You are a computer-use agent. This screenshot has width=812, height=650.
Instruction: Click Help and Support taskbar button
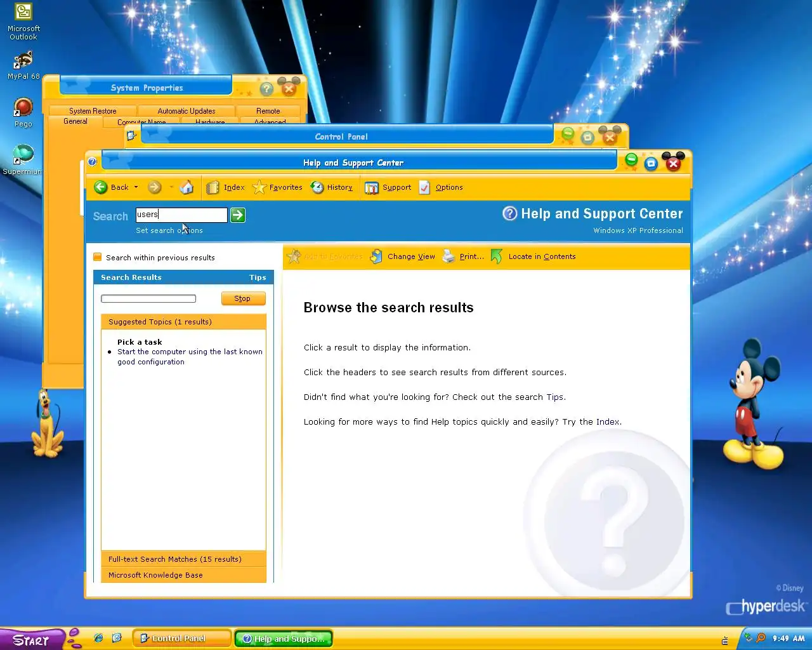click(x=284, y=639)
